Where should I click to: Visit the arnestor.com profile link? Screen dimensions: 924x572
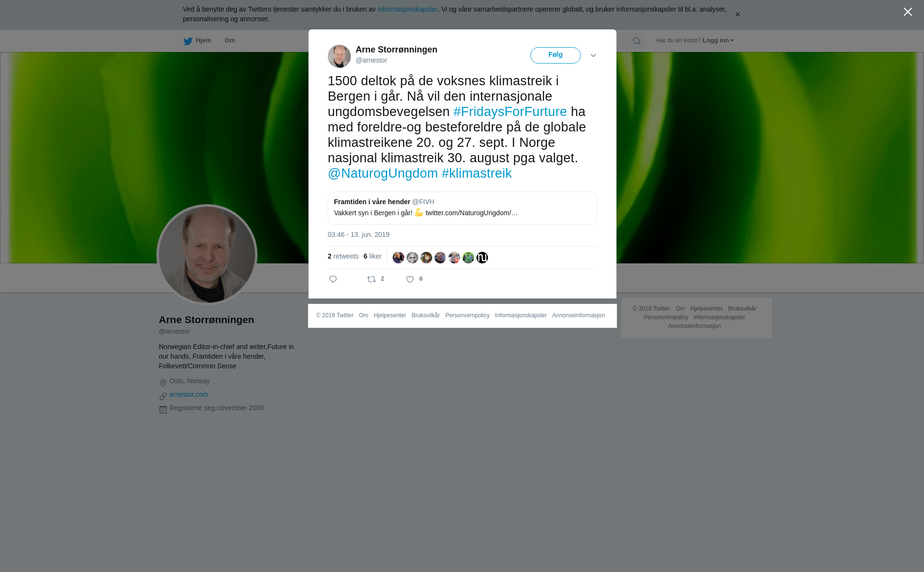coord(189,394)
